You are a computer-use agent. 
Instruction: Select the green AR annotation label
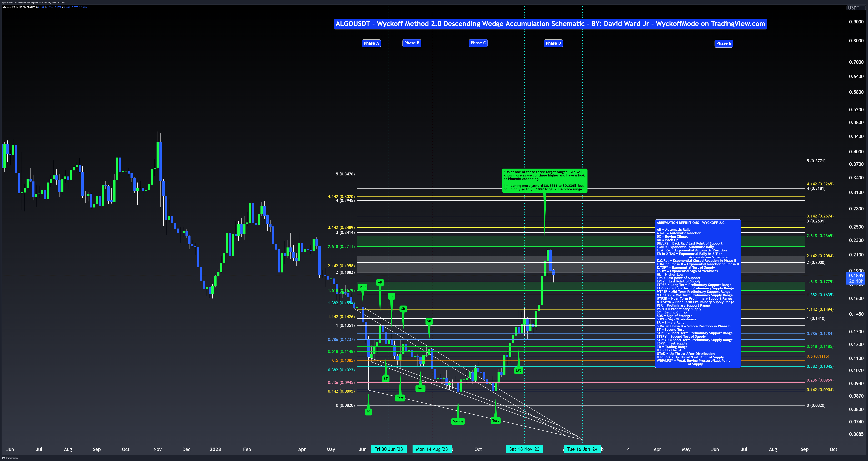(380, 282)
